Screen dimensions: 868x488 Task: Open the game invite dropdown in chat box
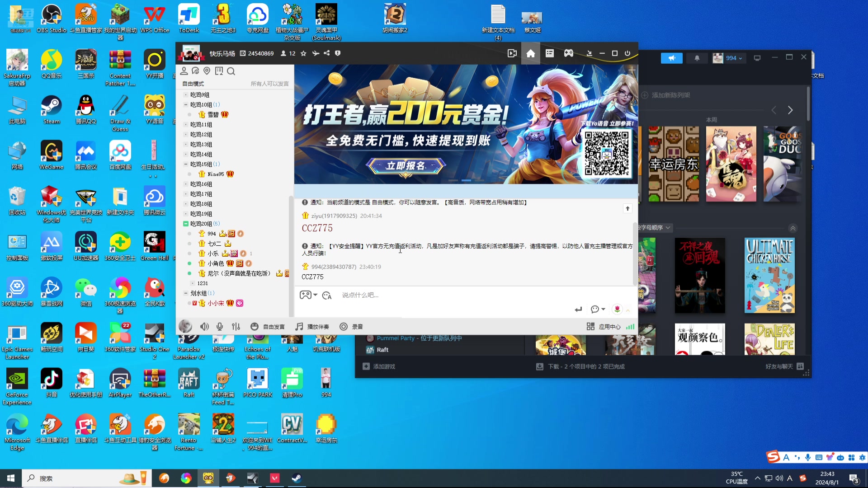308,295
